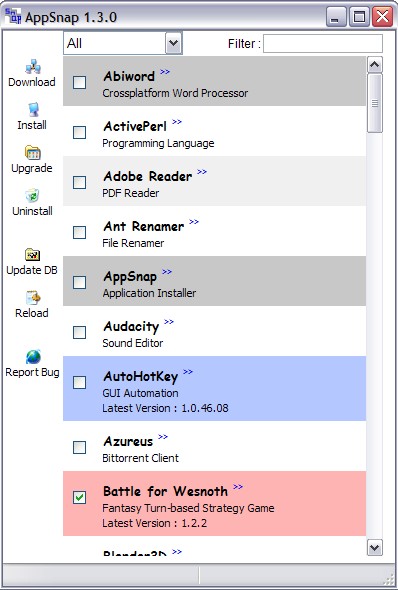
Task: Tick the Audacity checkbox
Action: click(x=79, y=332)
